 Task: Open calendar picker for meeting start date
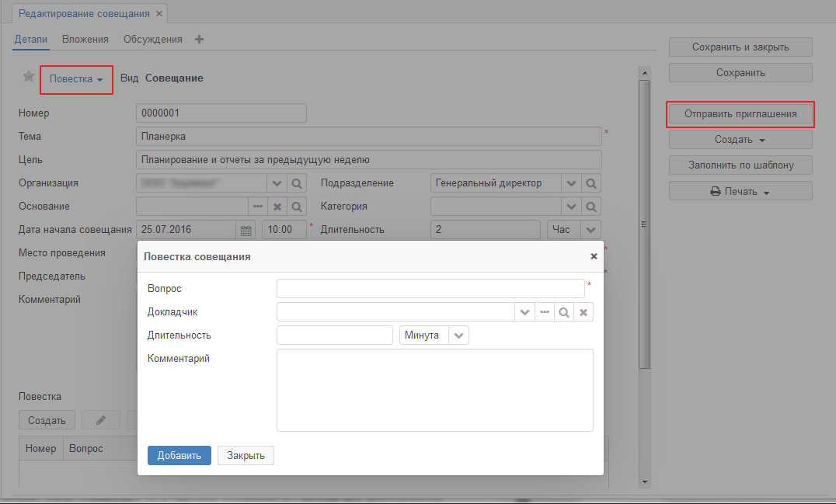246,230
